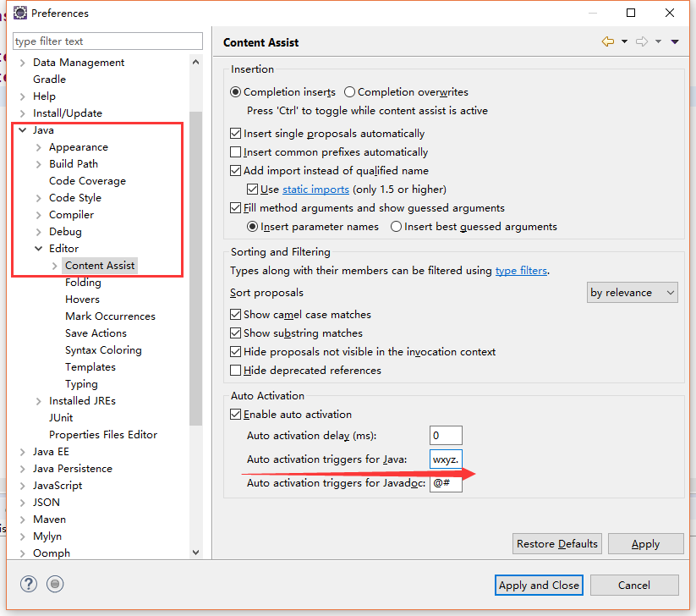Expand the Build Path node
This screenshot has height=616, width=696.
[39, 164]
